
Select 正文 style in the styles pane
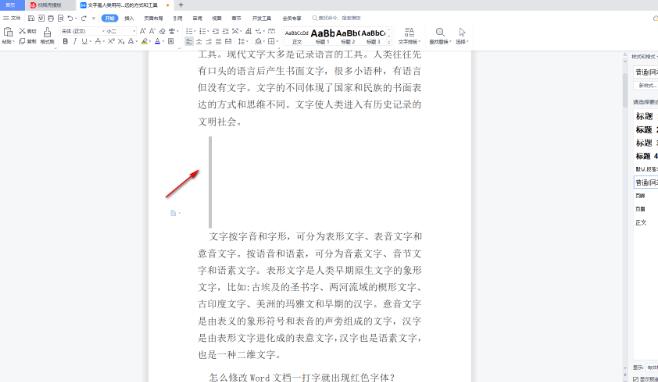tap(645, 222)
